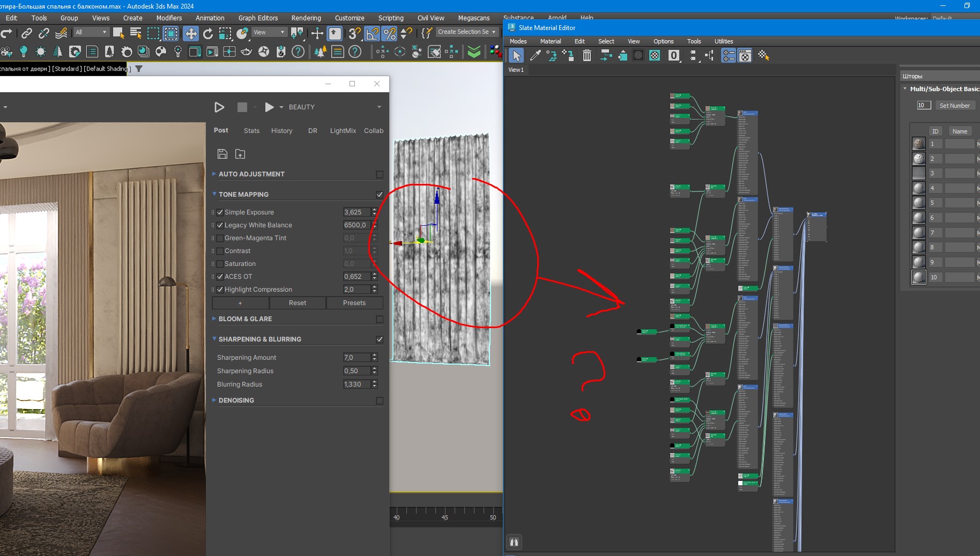
Task: Open the Modifiers menu
Action: pyautogui.click(x=169, y=18)
